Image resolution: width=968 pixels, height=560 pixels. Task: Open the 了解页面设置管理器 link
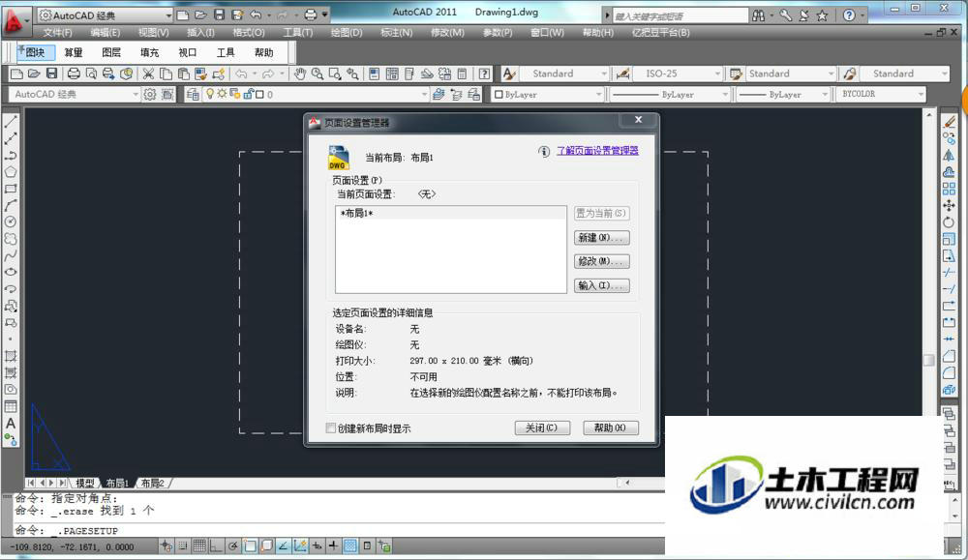[x=597, y=151]
